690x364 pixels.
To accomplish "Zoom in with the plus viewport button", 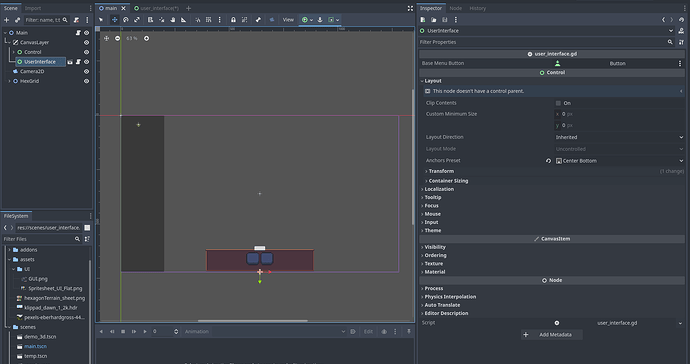I will [x=147, y=38].
